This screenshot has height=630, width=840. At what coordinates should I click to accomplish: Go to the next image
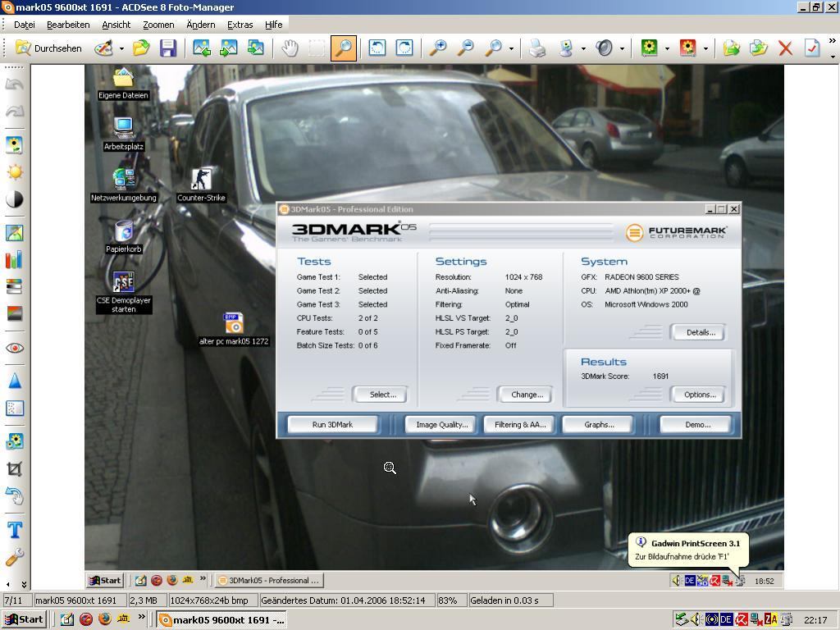point(228,48)
